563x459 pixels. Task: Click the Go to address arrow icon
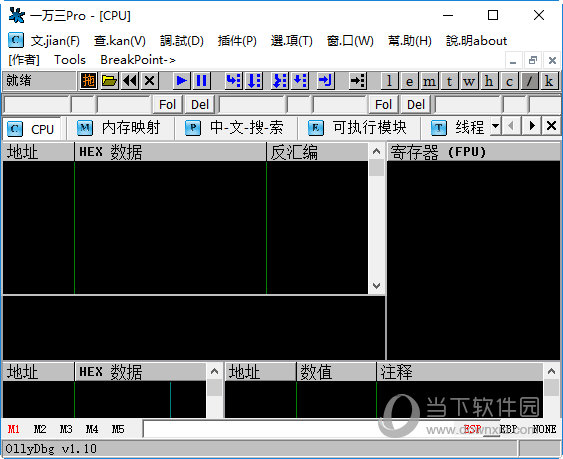(x=358, y=81)
